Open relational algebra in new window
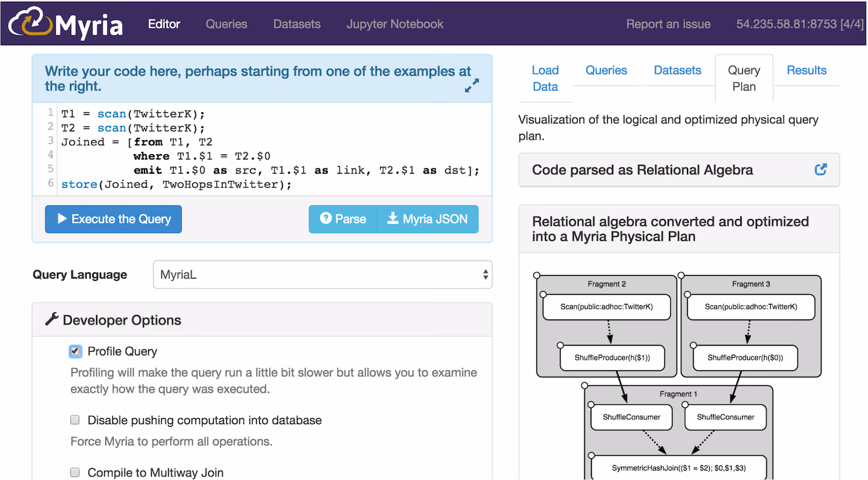 click(820, 169)
